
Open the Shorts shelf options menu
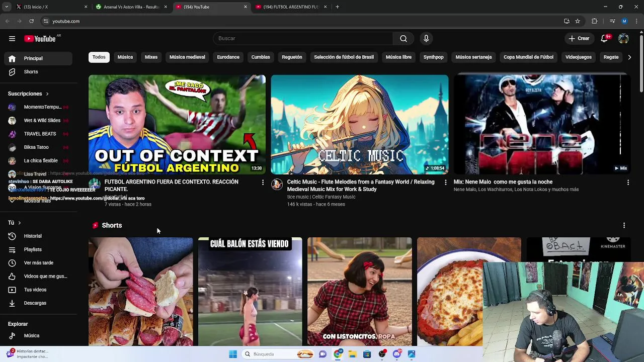[x=624, y=225]
